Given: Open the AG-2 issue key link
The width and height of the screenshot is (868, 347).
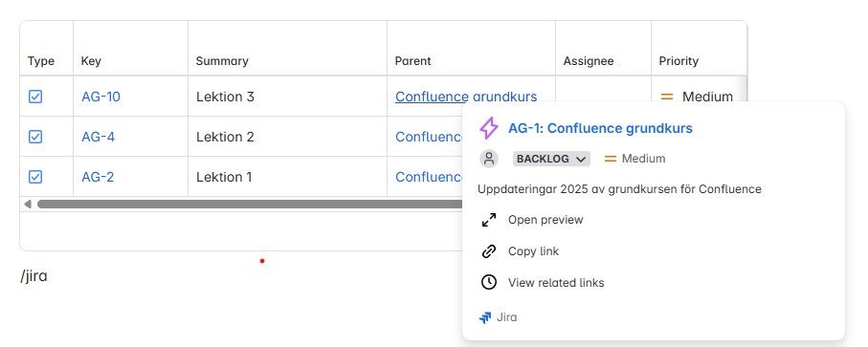Looking at the screenshot, I should pyautogui.click(x=98, y=177).
